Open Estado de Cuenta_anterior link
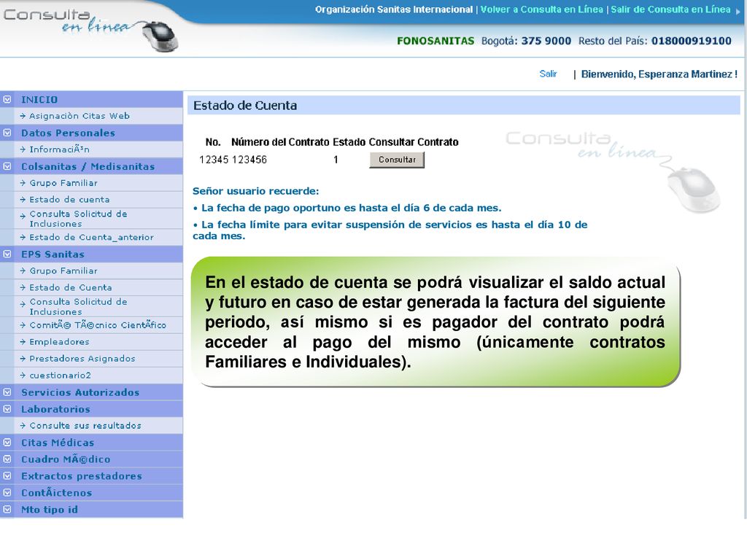 pyautogui.click(x=91, y=237)
